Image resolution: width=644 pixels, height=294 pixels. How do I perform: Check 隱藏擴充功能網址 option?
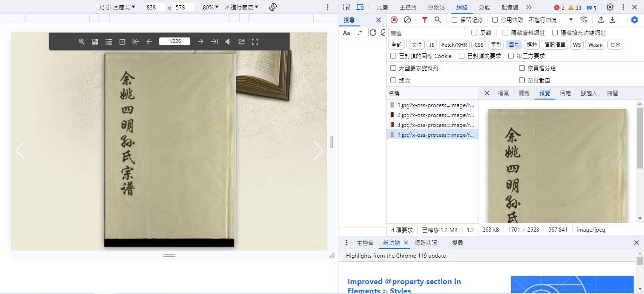[x=555, y=33]
